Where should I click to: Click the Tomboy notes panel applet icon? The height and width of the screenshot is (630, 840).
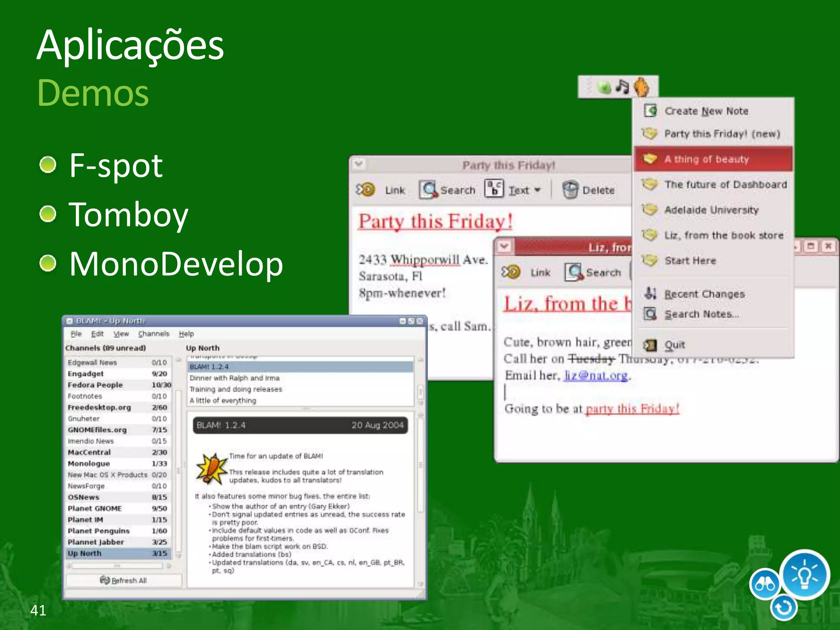point(641,87)
